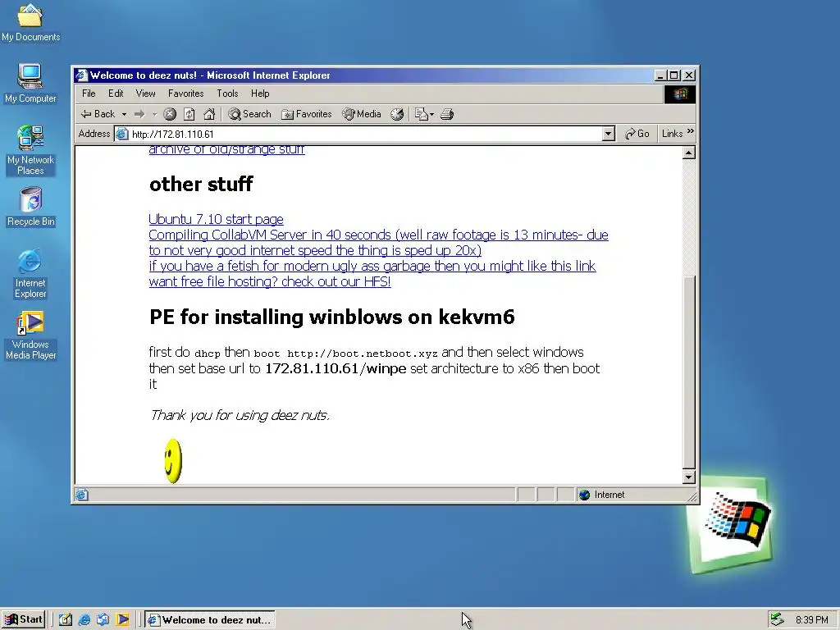The image size is (840, 630).
Task: Click the system tray network icon
Action: [x=776, y=620]
